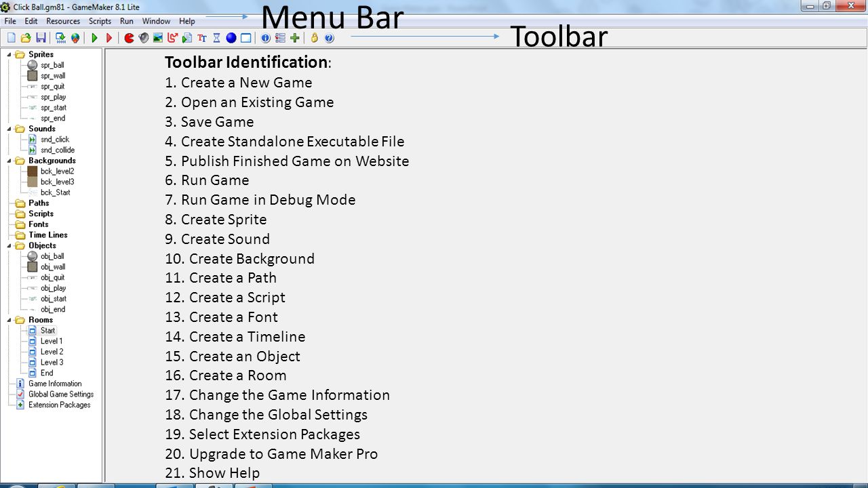The height and width of the screenshot is (488, 868).
Task: Click the Upgrade to Game Maker Pro icon
Action: tap(314, 38)
